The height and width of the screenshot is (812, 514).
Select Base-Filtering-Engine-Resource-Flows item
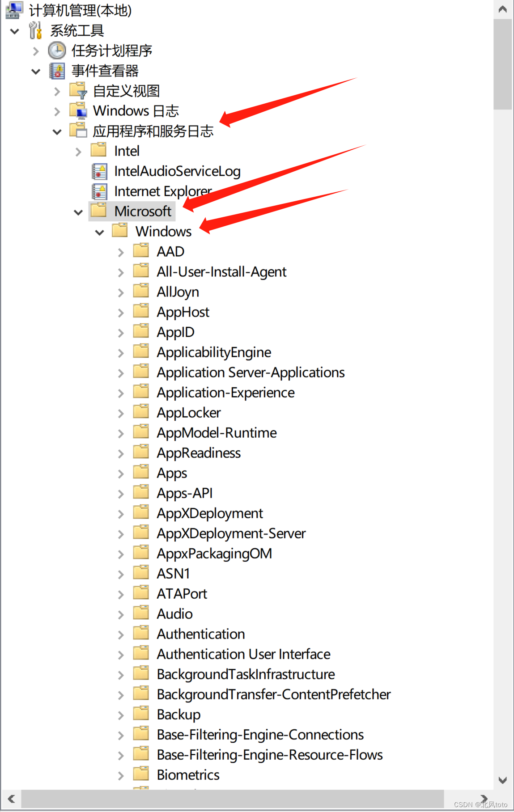270,755
